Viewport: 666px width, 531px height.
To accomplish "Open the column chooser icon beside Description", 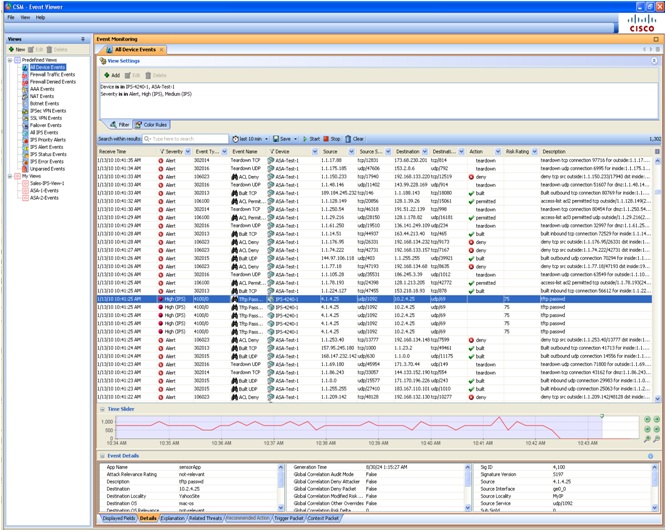I will [x=657, y=152].
